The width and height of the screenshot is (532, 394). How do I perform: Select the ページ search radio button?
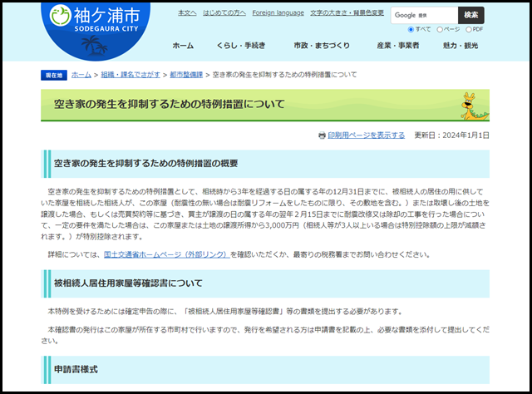[x=440, y=30]
